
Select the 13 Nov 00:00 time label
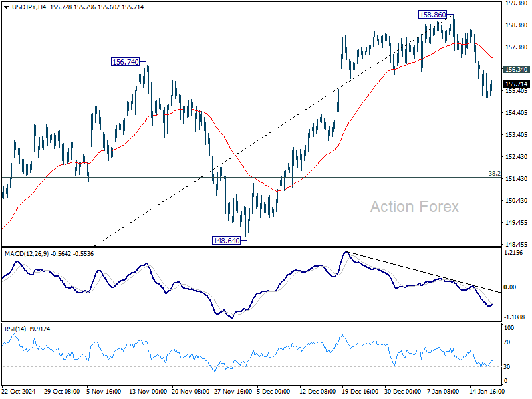148,391
